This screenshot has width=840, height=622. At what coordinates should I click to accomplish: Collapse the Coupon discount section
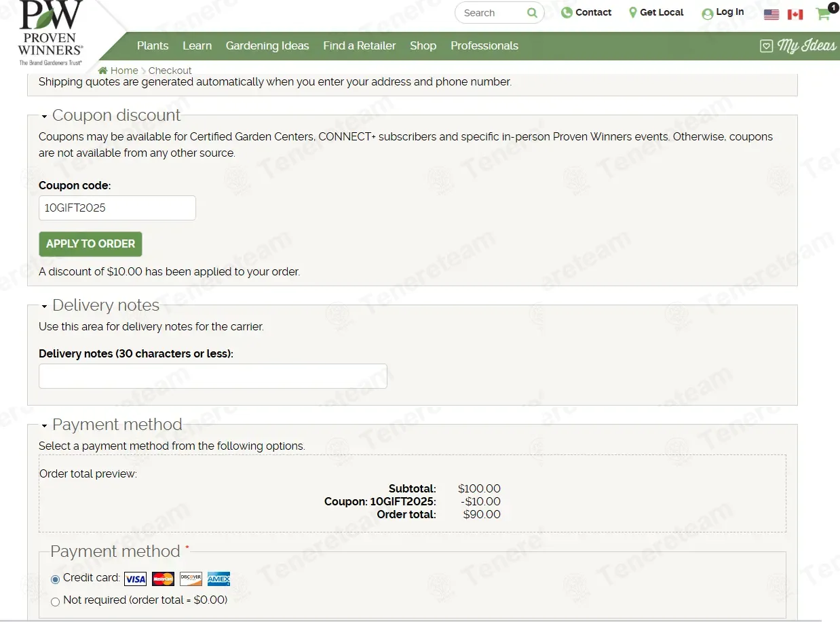[x=45, y=117]
